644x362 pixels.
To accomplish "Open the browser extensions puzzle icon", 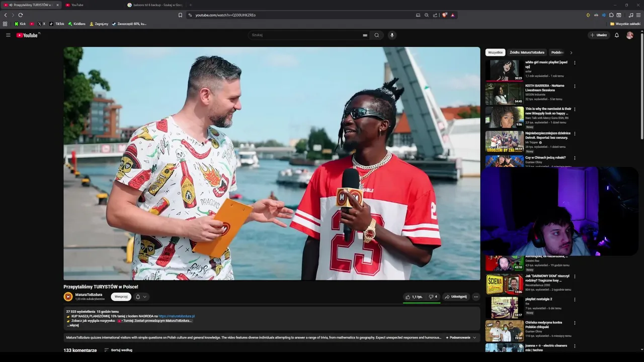I will 611,15.
